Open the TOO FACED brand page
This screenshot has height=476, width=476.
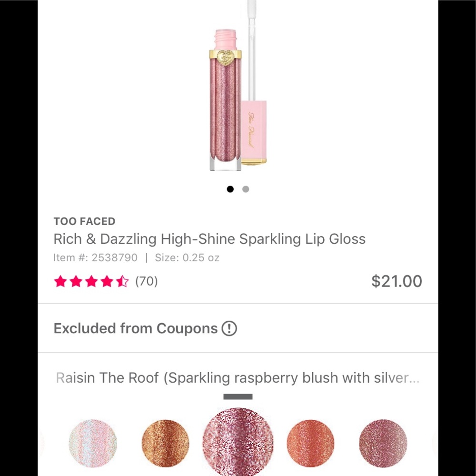tap(84, 221)
